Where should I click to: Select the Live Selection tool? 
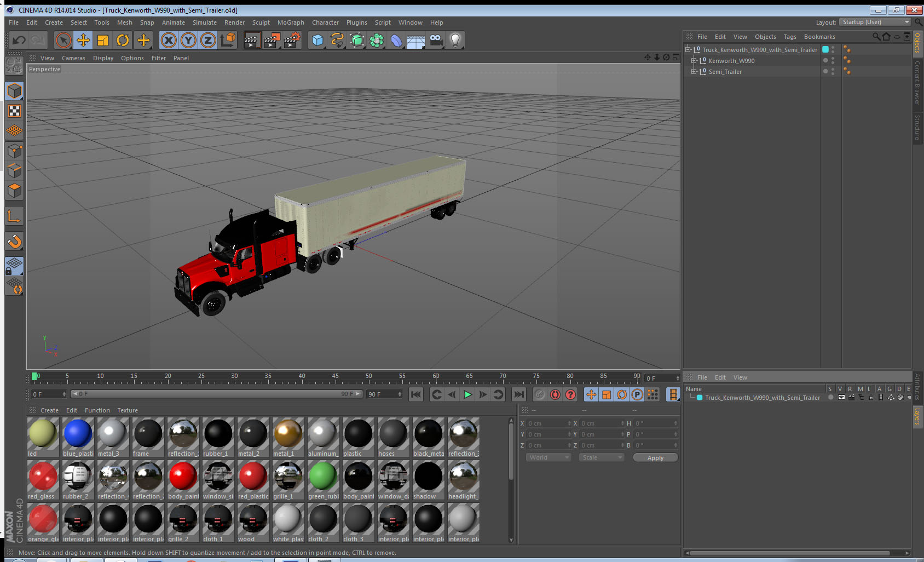click(63, 40)
